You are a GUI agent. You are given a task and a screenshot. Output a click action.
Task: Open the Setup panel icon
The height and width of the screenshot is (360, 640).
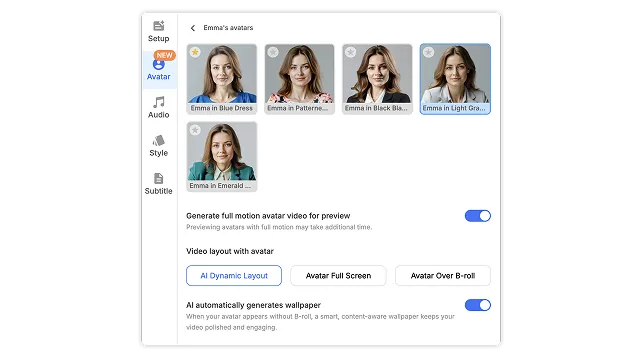(x=158, y=26)
